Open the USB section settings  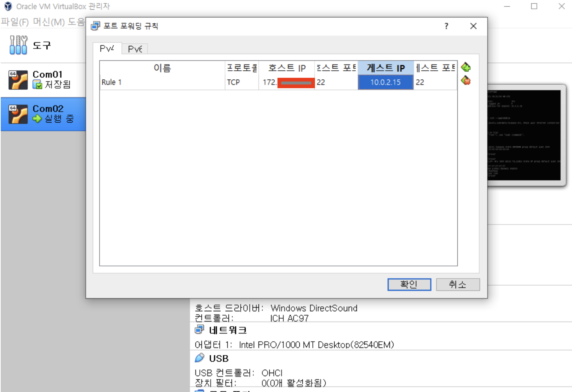tap(219, 359)
